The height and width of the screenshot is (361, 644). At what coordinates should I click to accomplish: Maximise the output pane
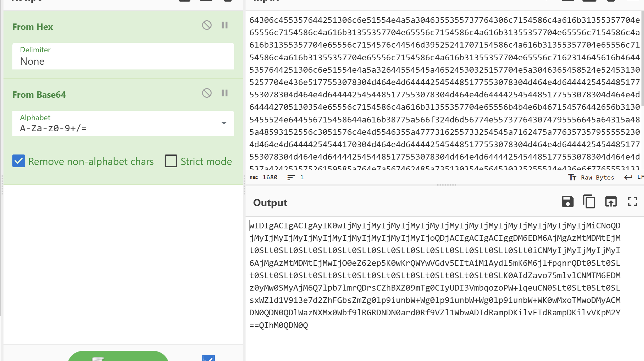point(632,202)
